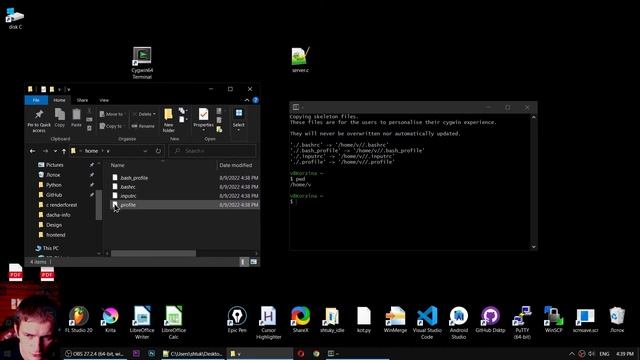Open recent locations dropdown arrow
The width and height of the screenshot is (640, 360).
tap(55, 151)
